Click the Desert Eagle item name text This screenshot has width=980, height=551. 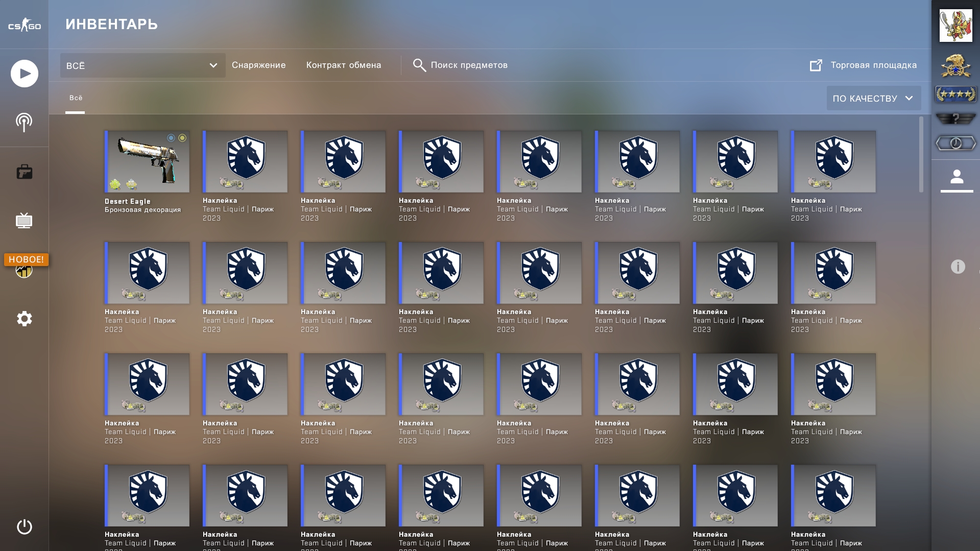[x=128, y=201]
